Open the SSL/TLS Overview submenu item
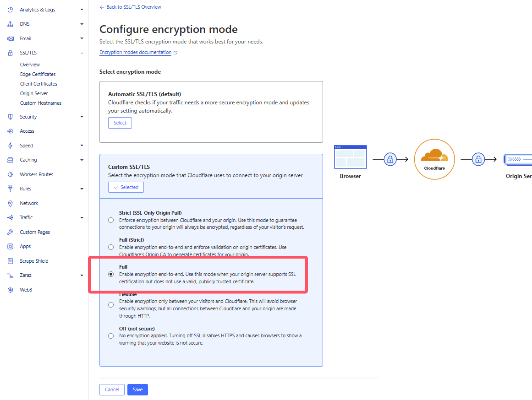This screenshot has width=532, height=400. pyautogui.click(x=30, y=65)
